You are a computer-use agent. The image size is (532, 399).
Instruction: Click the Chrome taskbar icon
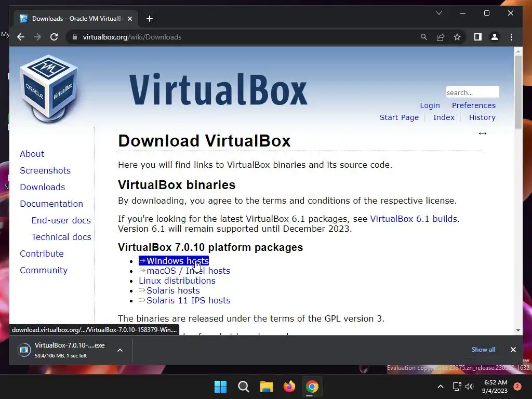(x=312, y=387)
